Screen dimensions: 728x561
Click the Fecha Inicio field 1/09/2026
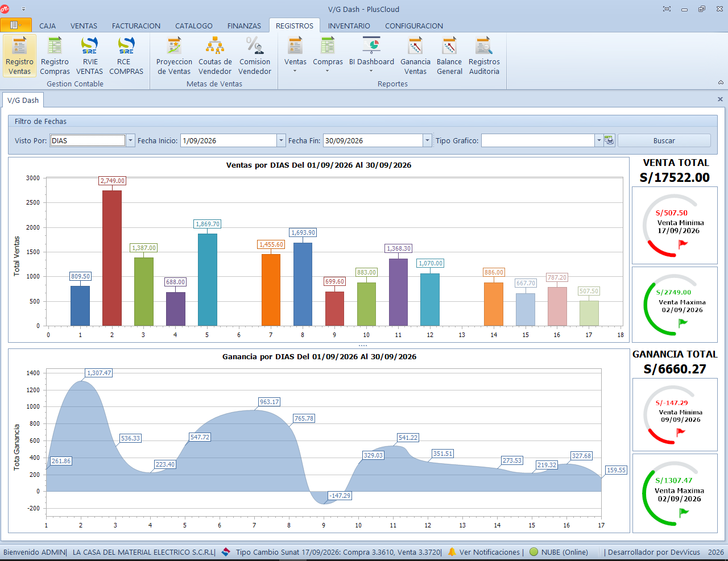pos(229,140)
